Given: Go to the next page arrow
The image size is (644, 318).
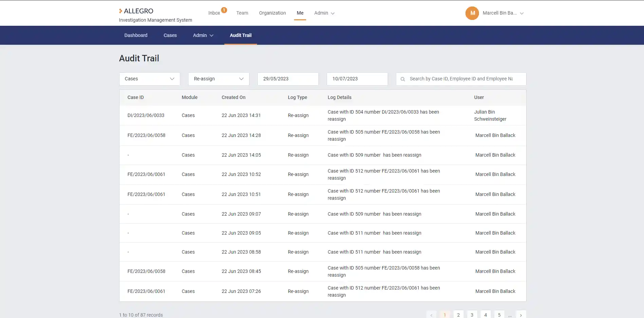Looking at the screenshot, I should click(x=521, y=315).
